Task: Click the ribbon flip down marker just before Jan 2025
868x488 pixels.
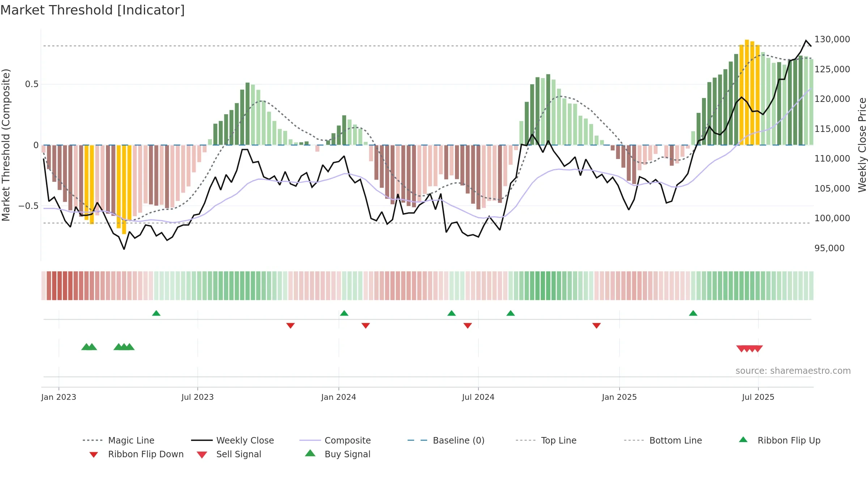Action: point(596,326)
